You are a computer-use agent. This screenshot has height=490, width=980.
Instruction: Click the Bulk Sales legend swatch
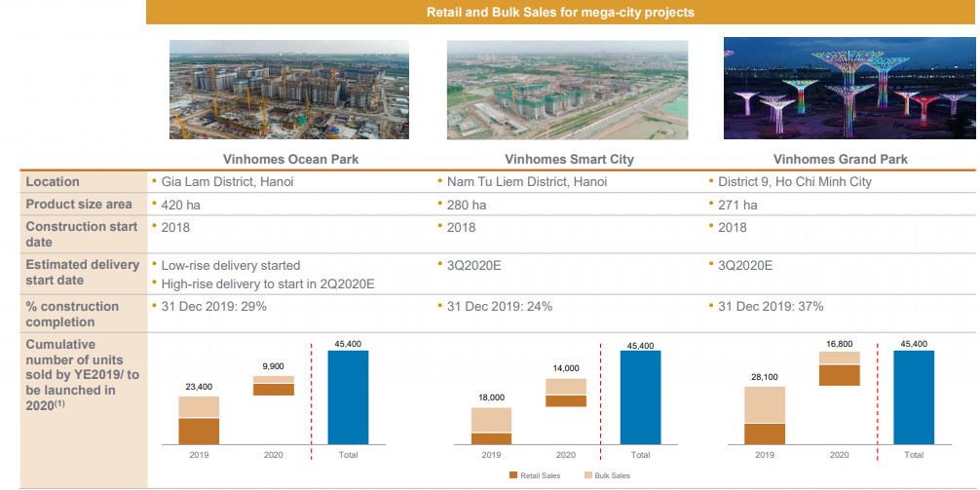click(x=588, y=475)
